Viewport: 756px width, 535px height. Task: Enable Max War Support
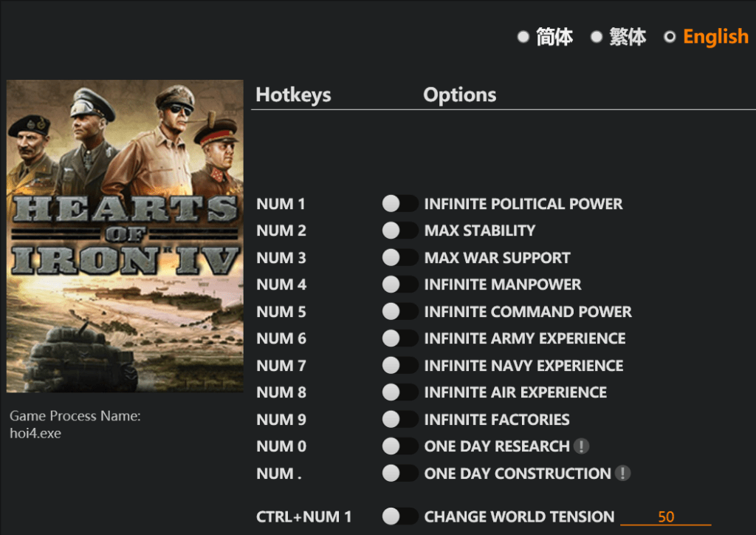(x=400, y=257)
